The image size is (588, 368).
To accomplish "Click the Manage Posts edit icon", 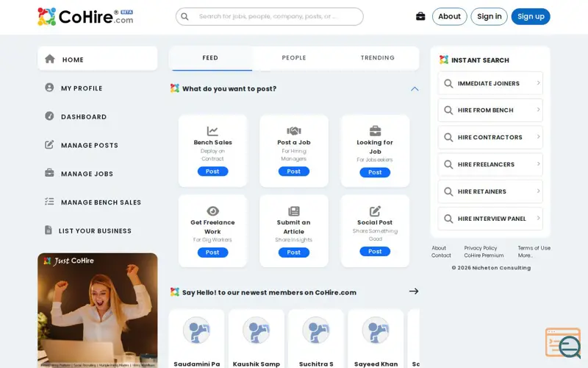I will click(x=49, y=144).
